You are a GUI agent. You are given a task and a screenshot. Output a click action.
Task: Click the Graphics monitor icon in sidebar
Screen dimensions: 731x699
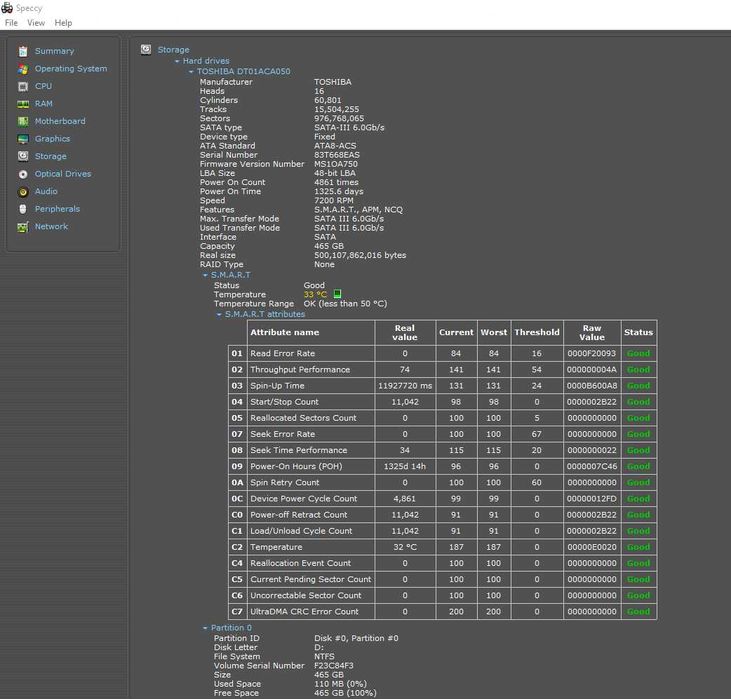tap(23, 139)
